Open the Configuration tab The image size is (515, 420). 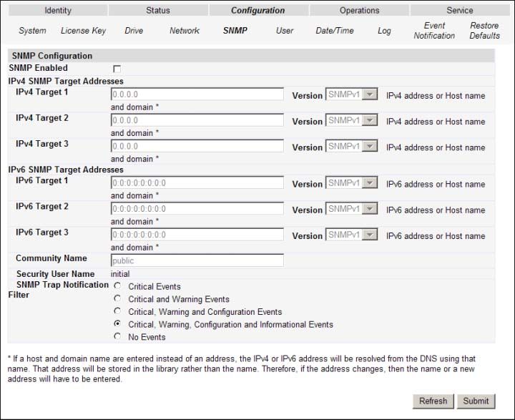[x=258, y=10]
